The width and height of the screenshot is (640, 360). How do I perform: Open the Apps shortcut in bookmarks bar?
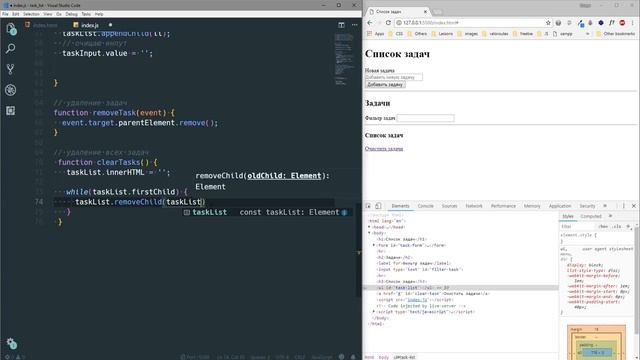coord(376,34)
